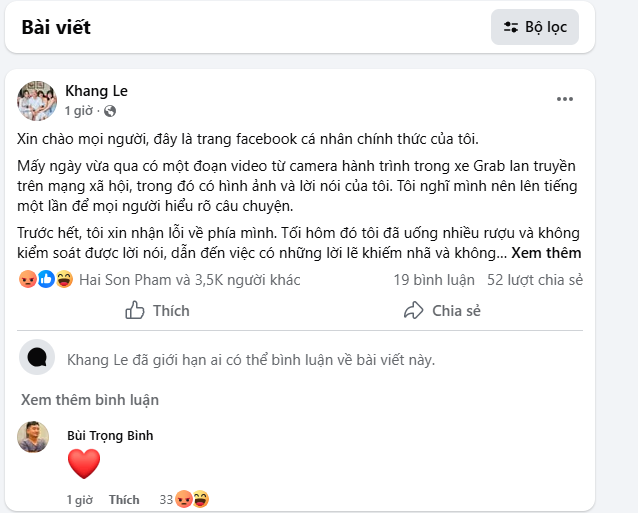The width and height of the screenshot is (638, 513).
Task: Click the like reaction icon on post
Action: tap(46, 279)
